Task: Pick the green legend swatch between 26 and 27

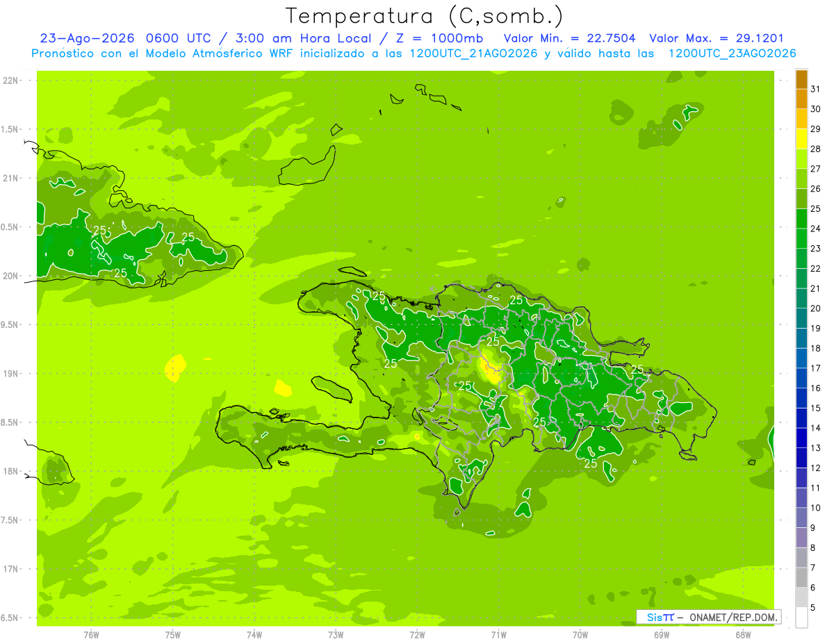Action: tap(801, 179)
